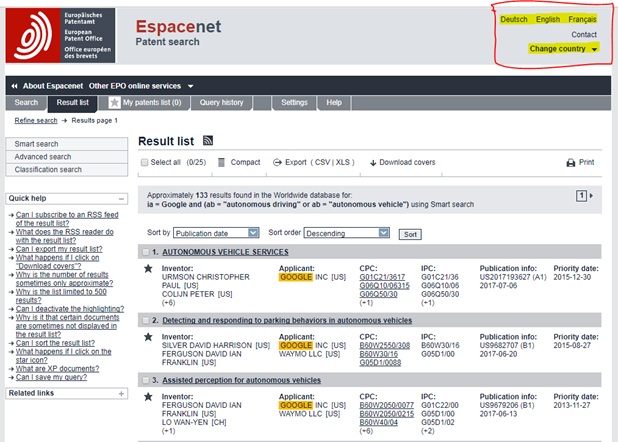618x442 pixels.
Task: Open the Settings tab
Action: (294, 103)
